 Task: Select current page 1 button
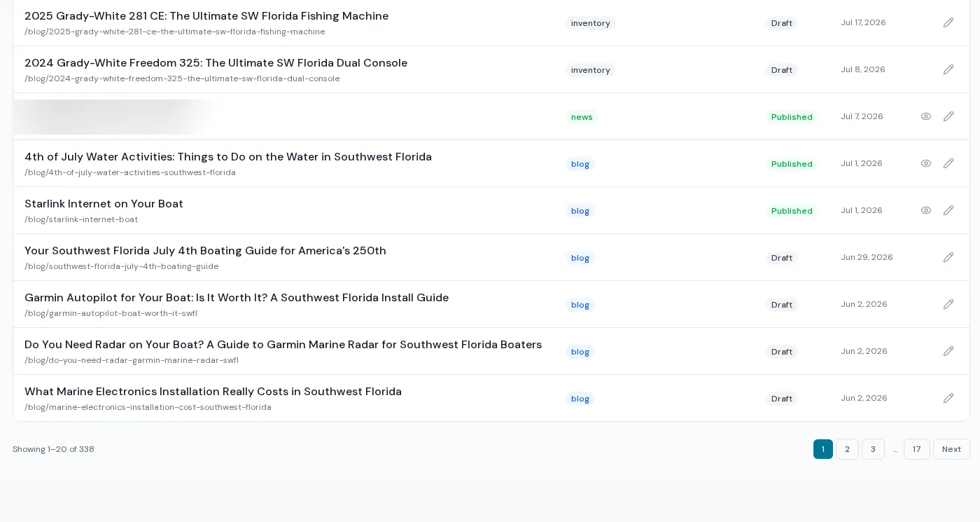coord(823,449)
